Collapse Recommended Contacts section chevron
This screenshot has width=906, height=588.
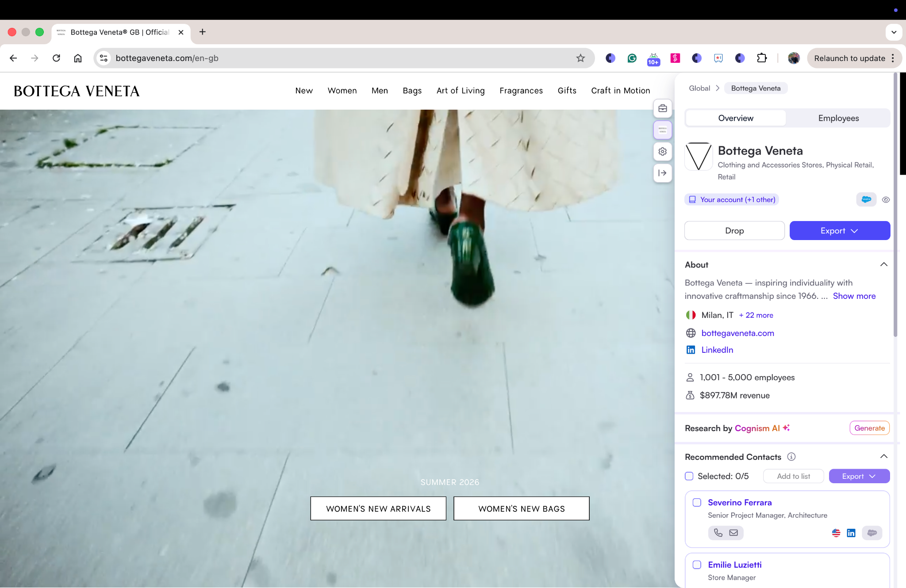click(883, 456)
